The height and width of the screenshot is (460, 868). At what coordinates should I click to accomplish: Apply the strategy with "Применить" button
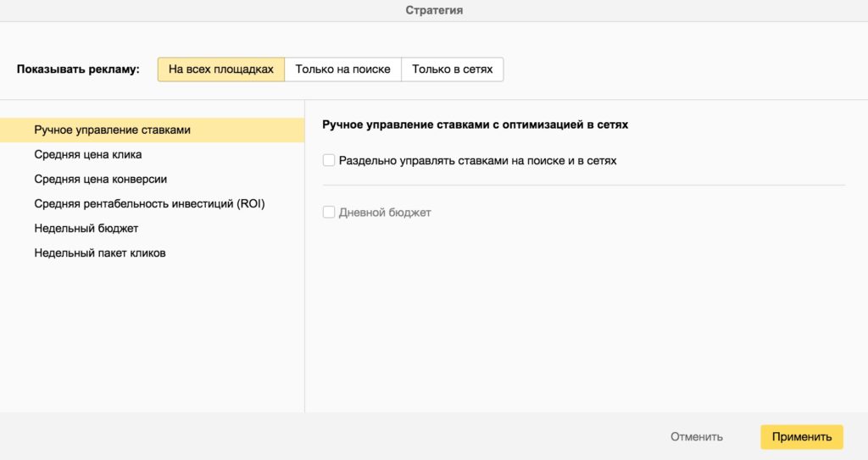pyautogui.click(x=801, y=437)
